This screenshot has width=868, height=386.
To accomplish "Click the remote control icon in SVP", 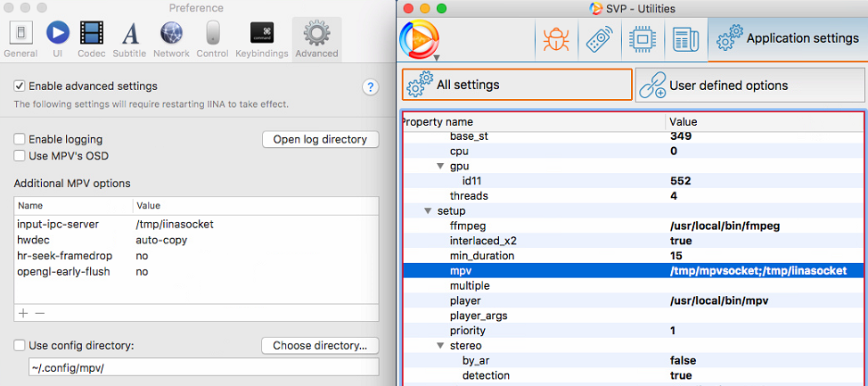I will point(596,38).
